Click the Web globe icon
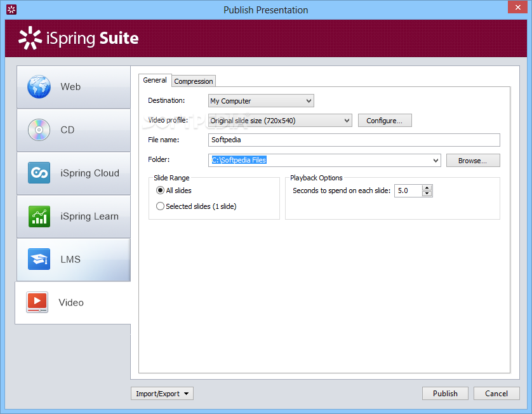The height and width of the screenshot is (414, 532). coord(39,87)
